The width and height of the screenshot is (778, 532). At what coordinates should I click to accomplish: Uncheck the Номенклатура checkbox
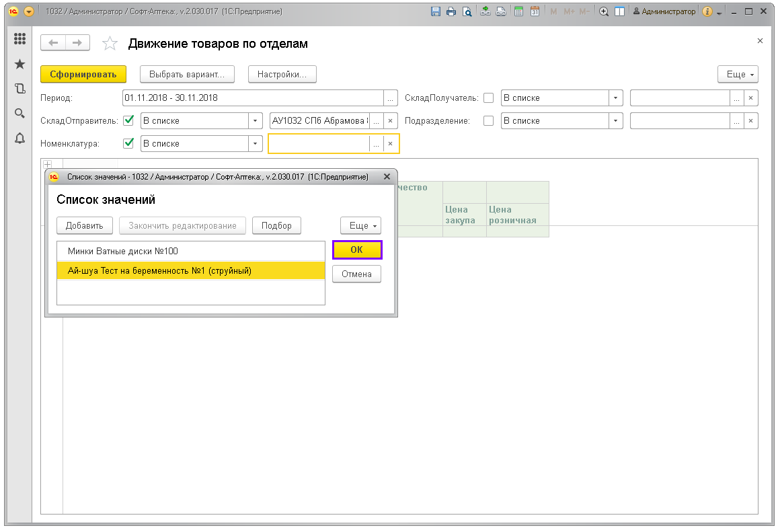(129, 143)
